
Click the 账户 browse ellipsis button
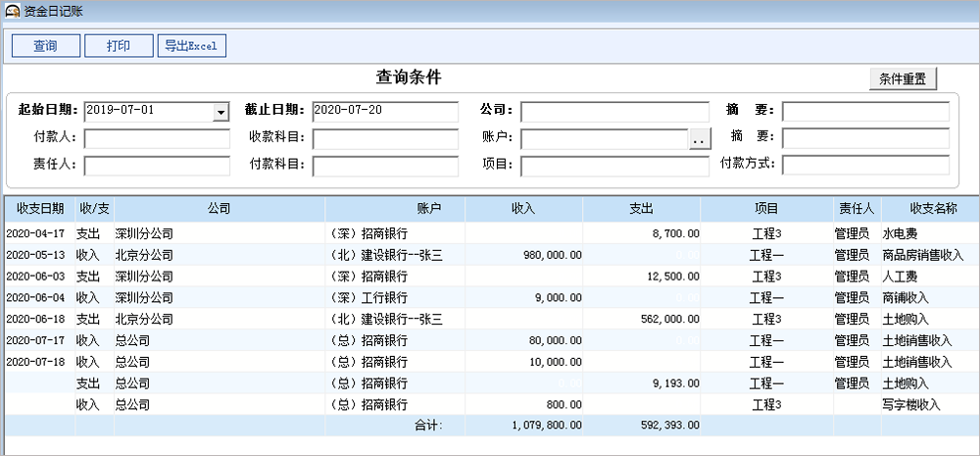click(x=698, y=139)
